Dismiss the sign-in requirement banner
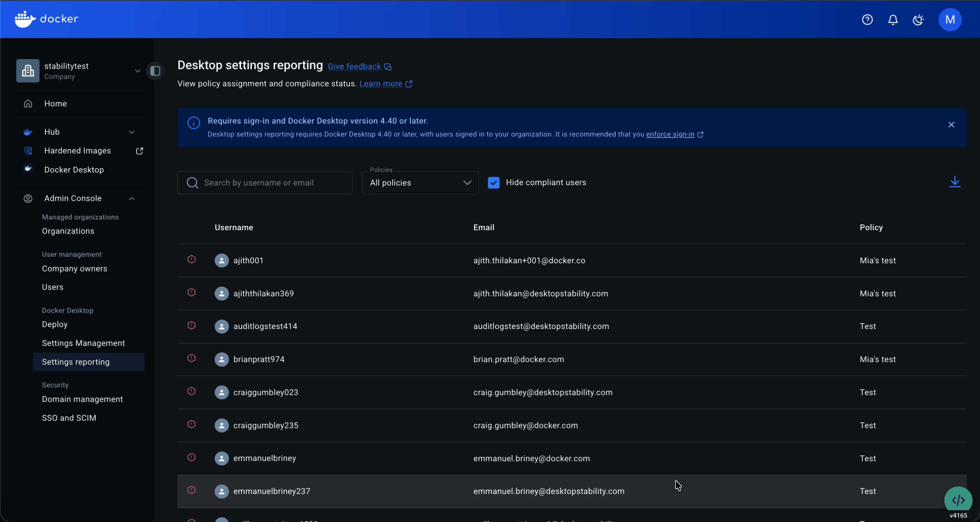This screenshot has width=980, height=522. (x=951, y=125)
